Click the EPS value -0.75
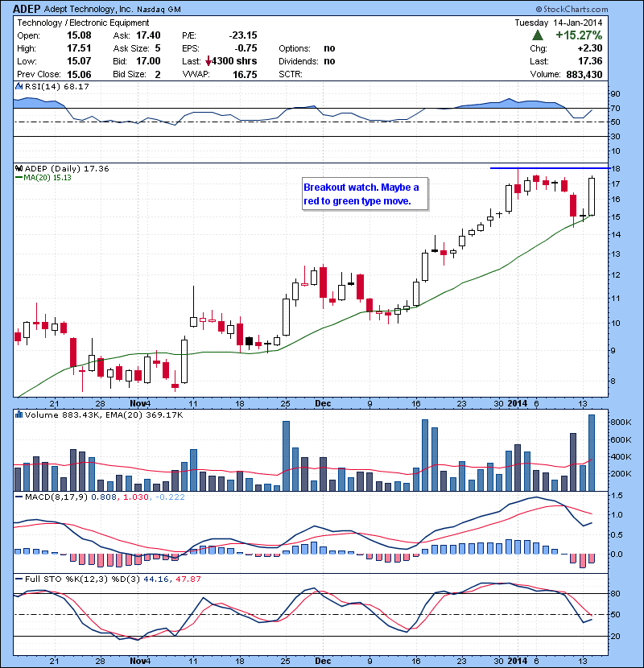644x668 pixels. 246,48
